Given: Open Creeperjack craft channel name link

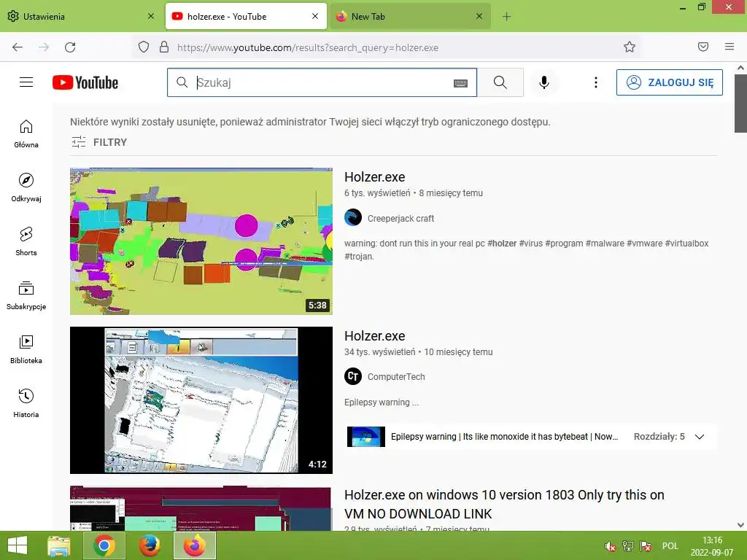Looking at the screenshot, I should coord(400,218).
